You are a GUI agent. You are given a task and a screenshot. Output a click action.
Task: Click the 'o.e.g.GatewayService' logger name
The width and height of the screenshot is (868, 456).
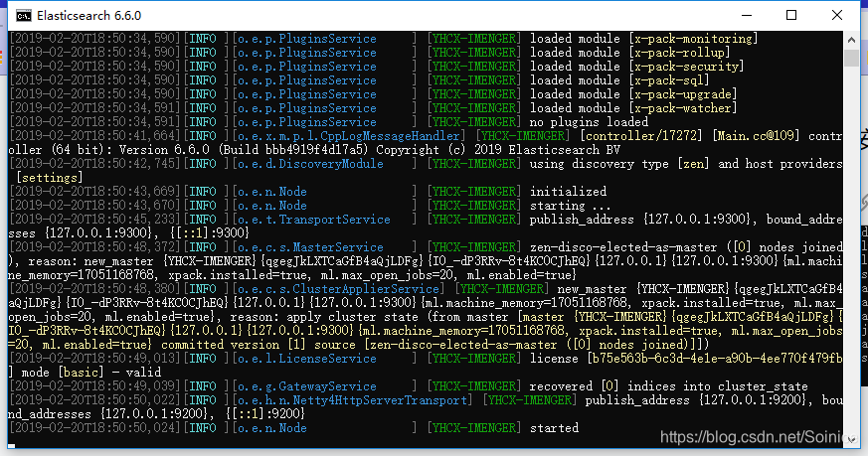tap(307, 386)
